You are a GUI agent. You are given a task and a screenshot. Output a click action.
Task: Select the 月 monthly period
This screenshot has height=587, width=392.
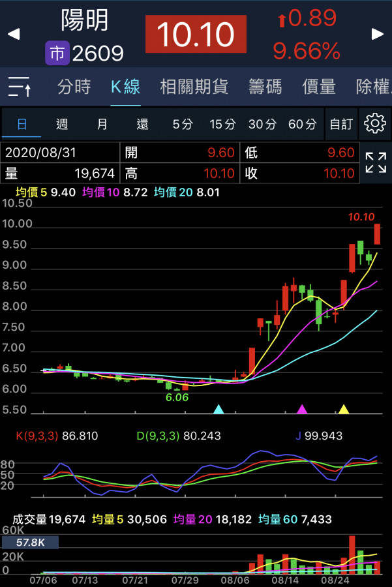[102, 124]
